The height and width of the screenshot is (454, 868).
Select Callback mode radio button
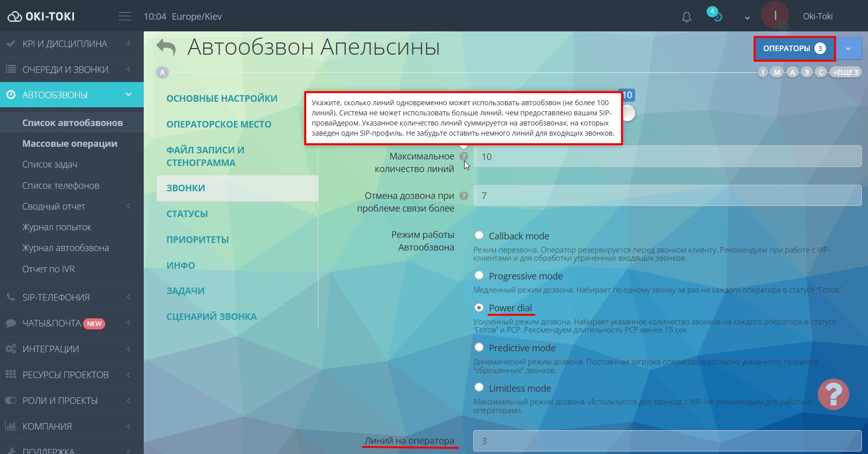[479, 235]
